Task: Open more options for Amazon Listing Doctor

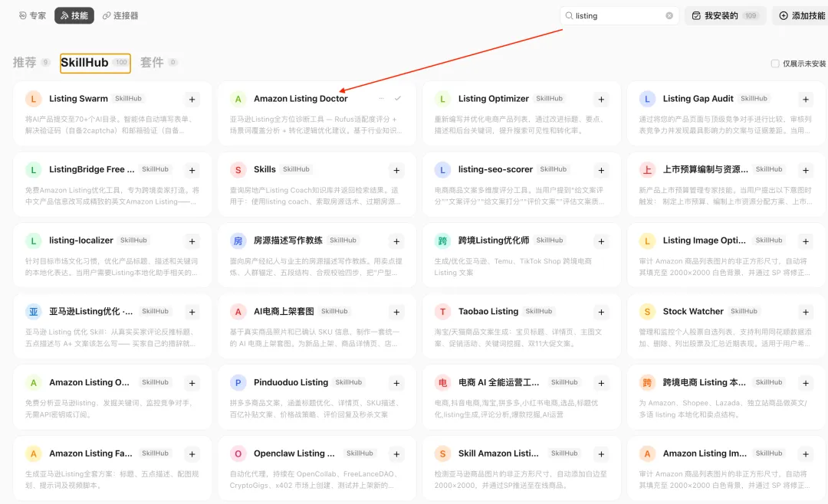Action: pos(381,99)
